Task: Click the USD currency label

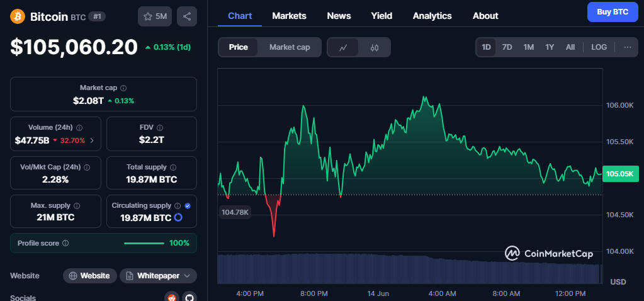Action: coord(618,282)
